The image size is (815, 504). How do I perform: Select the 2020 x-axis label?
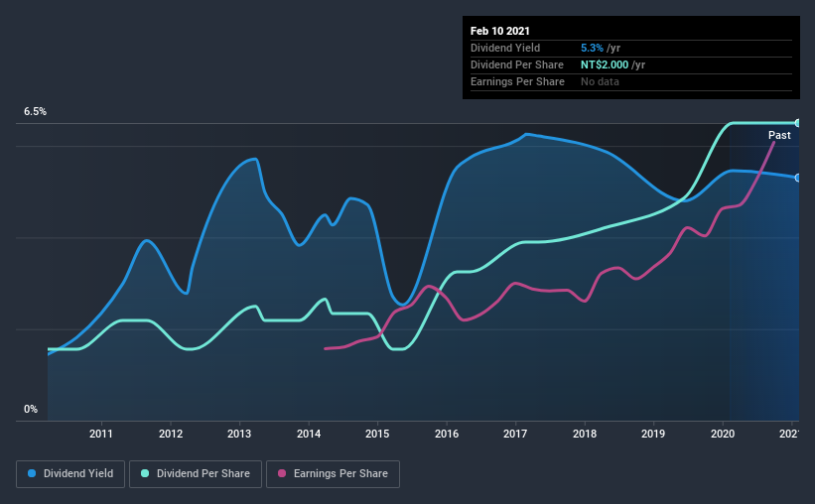coord(723,434)
